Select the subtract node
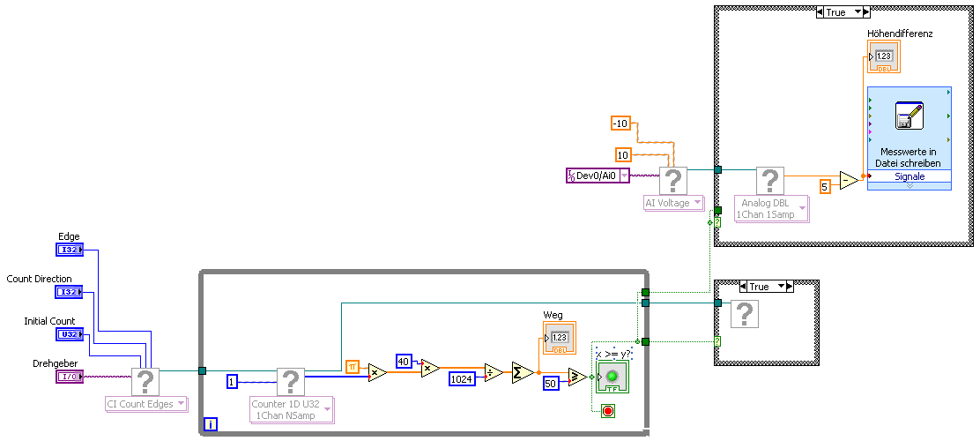 (x=850, y=180)
